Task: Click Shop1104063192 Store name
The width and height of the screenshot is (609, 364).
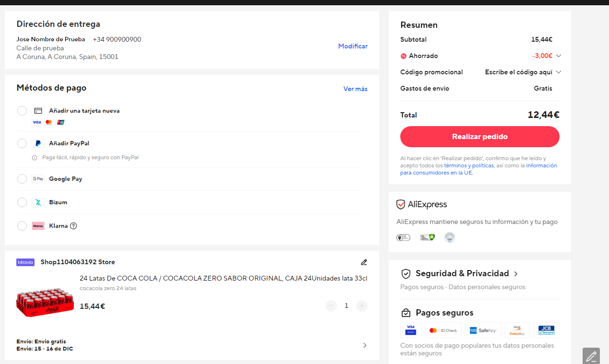Action: 78,262
